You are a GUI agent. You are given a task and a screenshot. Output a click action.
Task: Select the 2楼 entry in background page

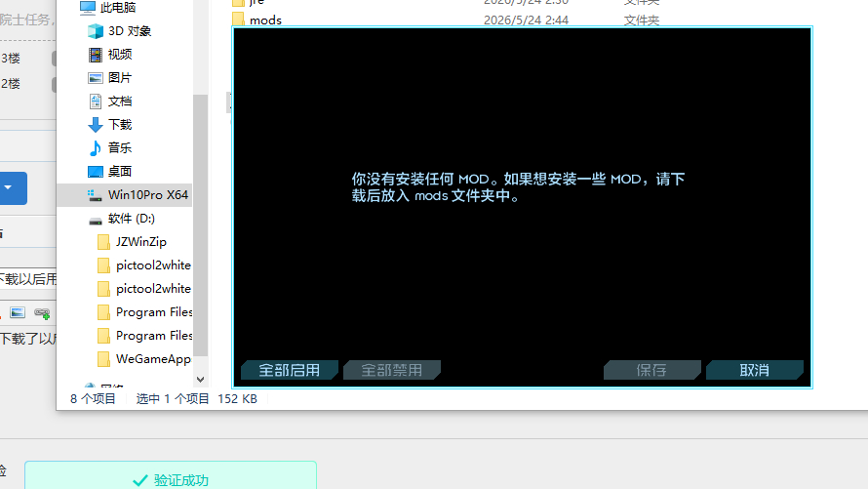(x=11, y=84)
